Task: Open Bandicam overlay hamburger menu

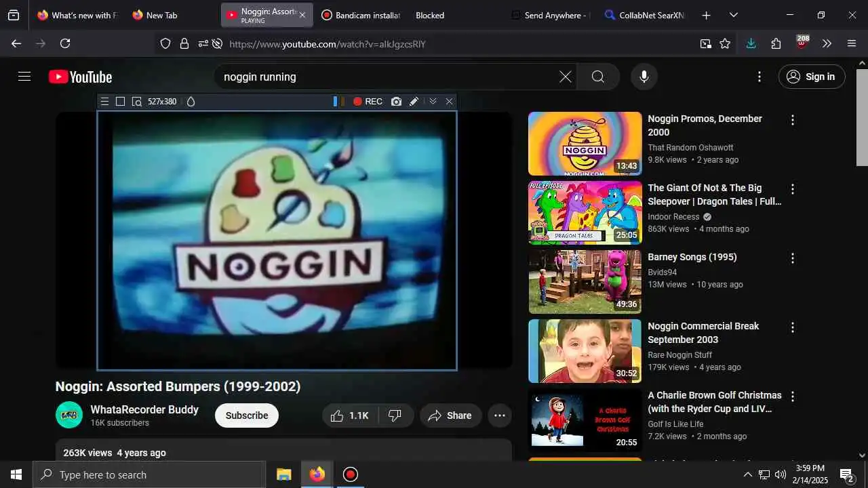Action: point(104,102)
